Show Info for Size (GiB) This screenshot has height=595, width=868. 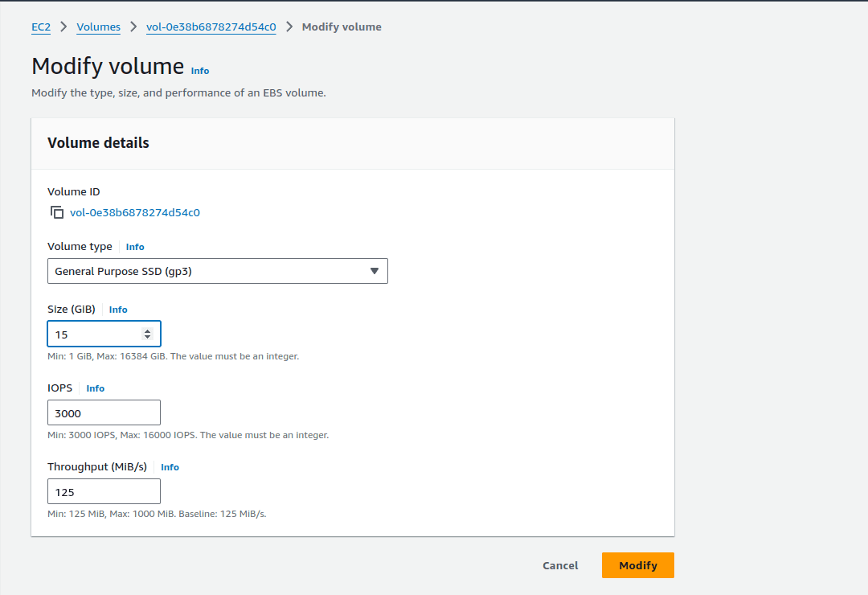coord(118,310)
